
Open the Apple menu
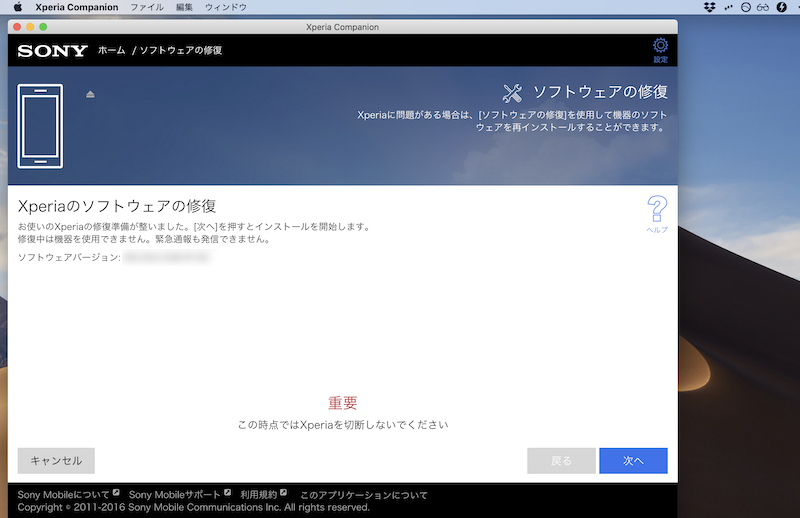[x=17, y=7]
